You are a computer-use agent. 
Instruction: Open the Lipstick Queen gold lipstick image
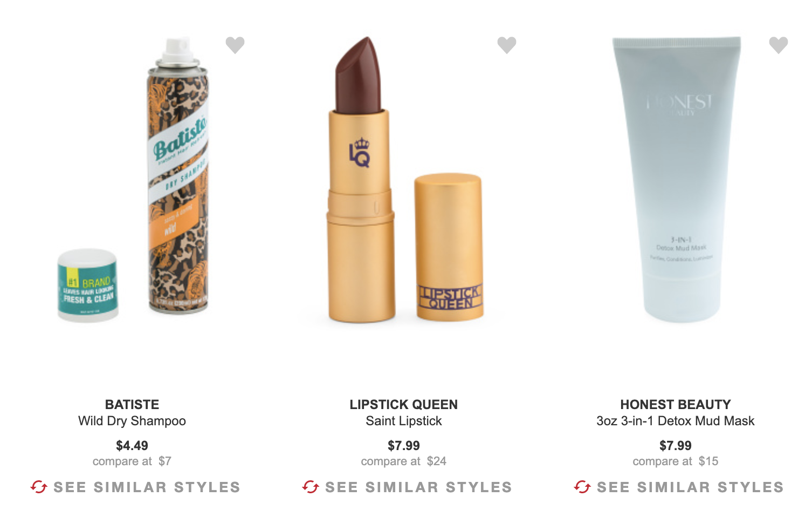(x=362, y=180)
